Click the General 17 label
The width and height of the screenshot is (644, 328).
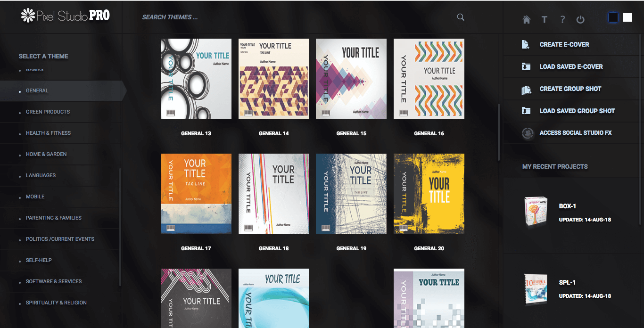pyautogui.click(x=196, y=248)
